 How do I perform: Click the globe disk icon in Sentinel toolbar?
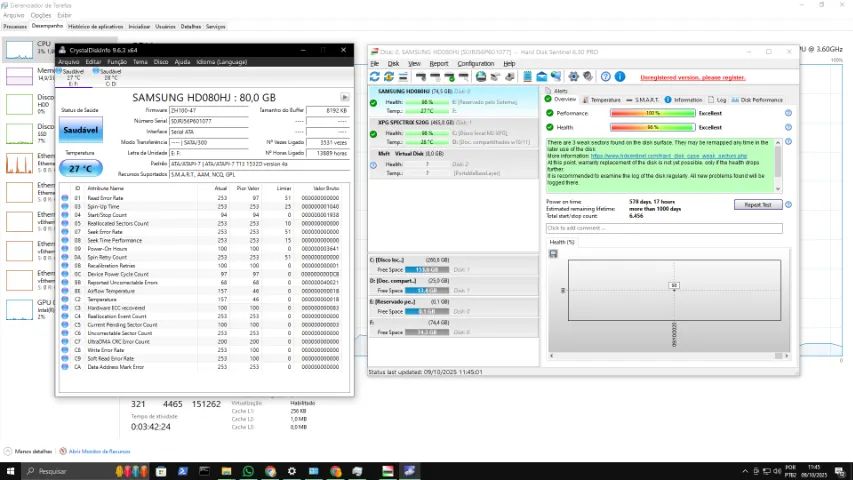coord(481,77)
